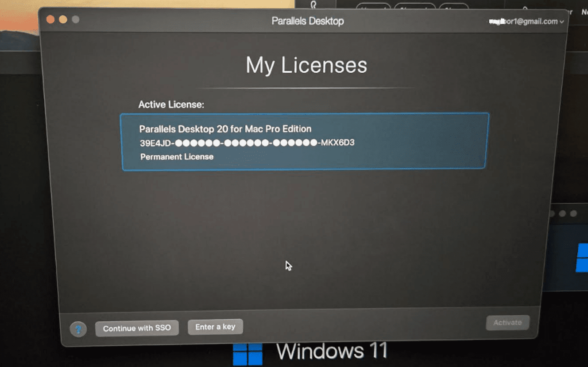Click rightmost gray dot on background window

pos(573,213)
